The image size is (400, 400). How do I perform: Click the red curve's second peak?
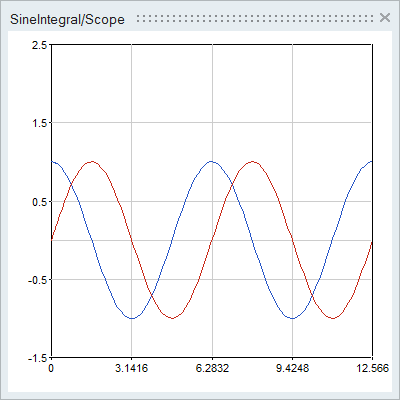coord(252,162)
